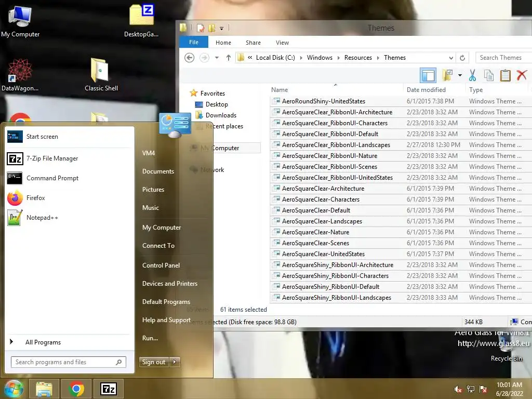Expand the Windows breadcrumb arrow
The height and width of the screenshot is (399, 532).
click(x=338, y=58)
